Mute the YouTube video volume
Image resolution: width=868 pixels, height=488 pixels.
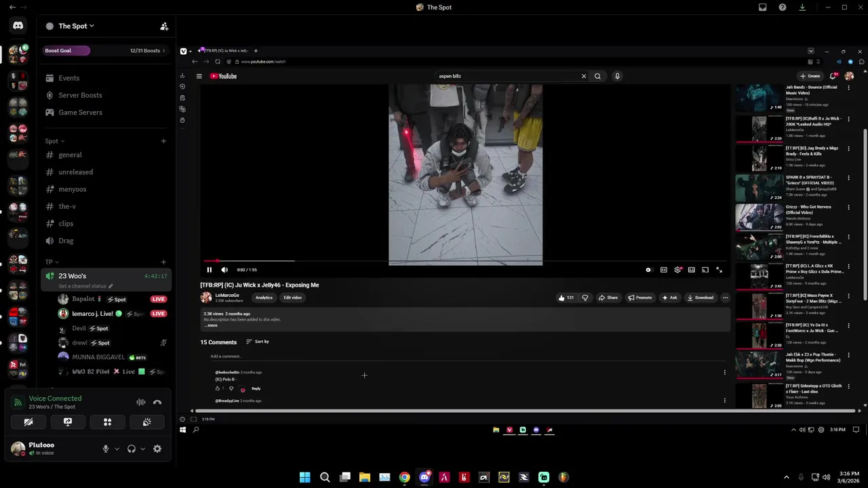point(224,270)
